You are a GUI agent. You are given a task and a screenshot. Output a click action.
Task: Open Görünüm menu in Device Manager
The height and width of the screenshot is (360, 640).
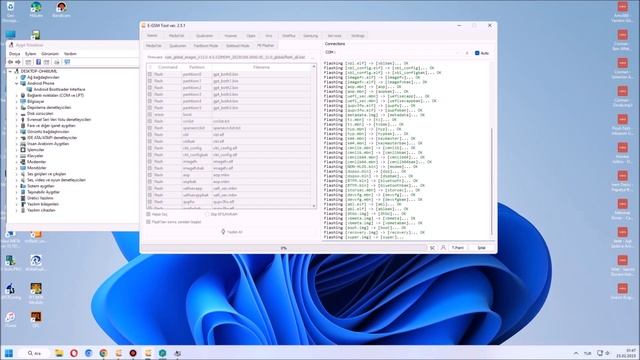click(50, 53)
